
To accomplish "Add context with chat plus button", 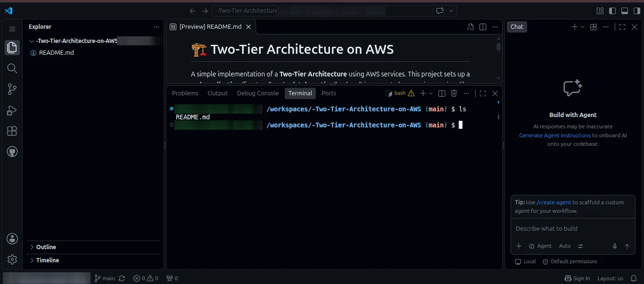I will pos(519,246).
